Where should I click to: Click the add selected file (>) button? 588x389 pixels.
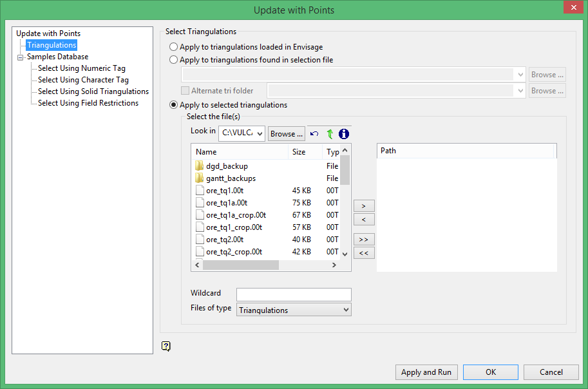tap(364, 206)
